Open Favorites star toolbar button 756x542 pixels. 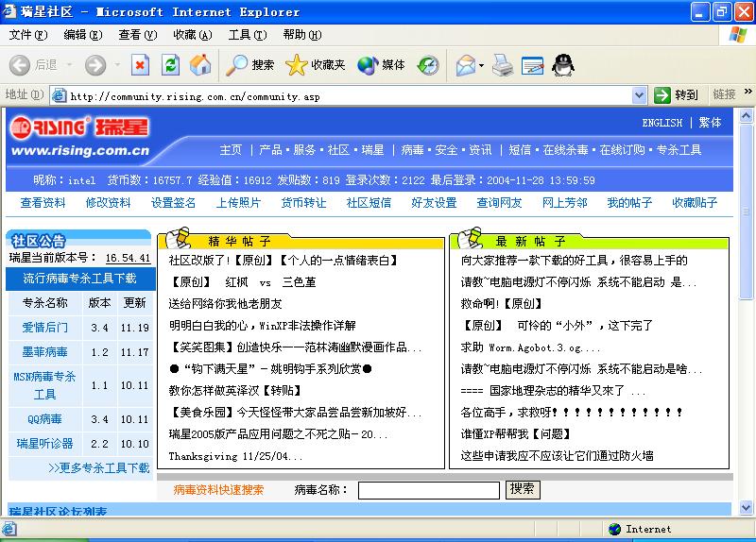coord(316,64)
